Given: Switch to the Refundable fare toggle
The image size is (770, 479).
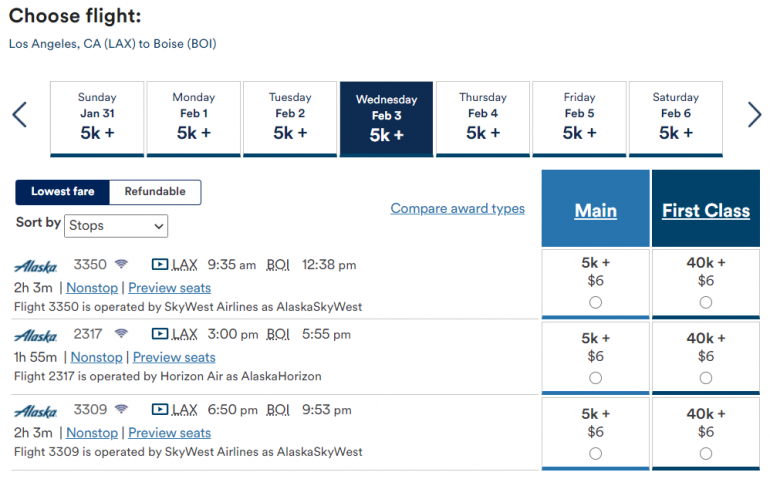Looking at the screenshot, I should [x=155, y=192].
